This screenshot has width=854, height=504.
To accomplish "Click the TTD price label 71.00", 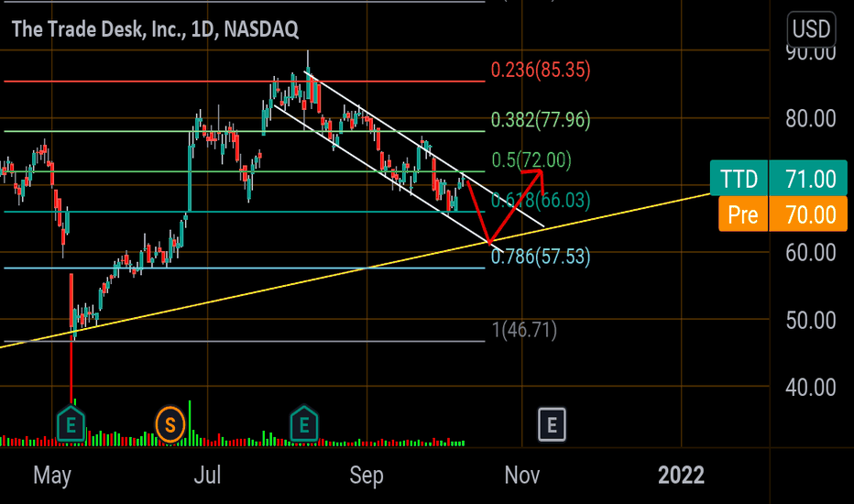I will [x=778, y=178].
